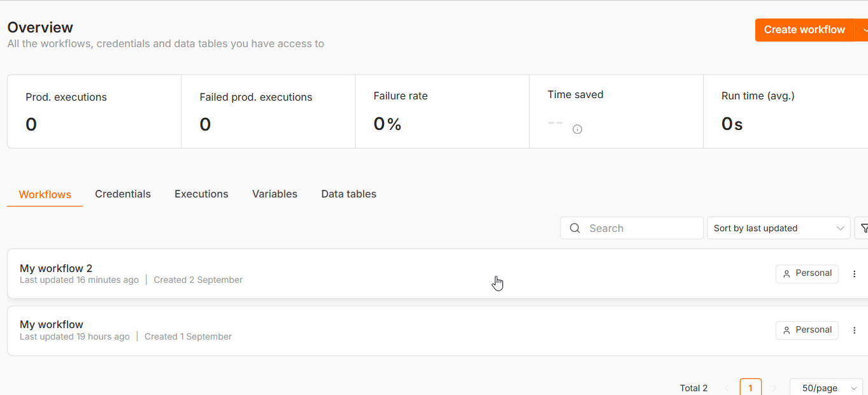Open the My workflow row

coord(438,331)
